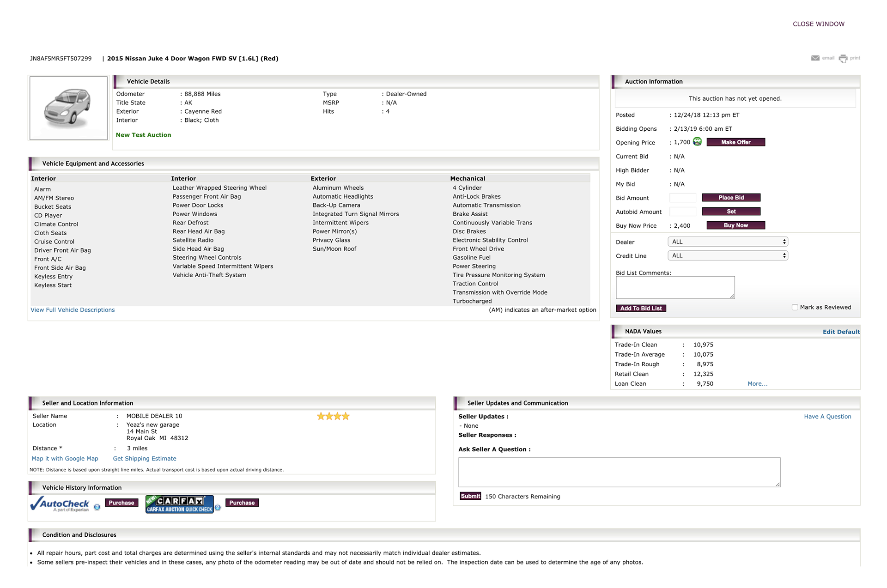Focus the Autobid Amount input field
The width and height of the screenshot is (887, 588).
point(683,212)
